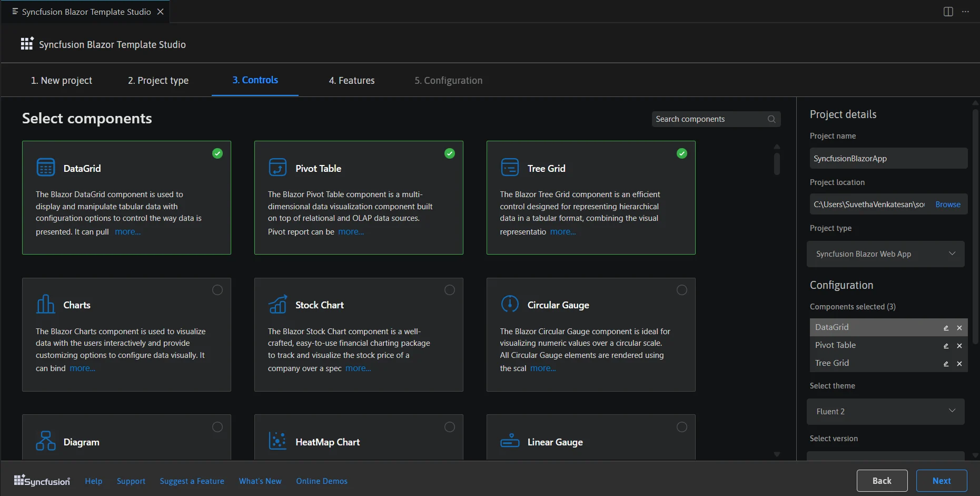Click the components list scroll down arrow
Image resolution: width=980 pixels, height=496 pixels.
(777, 454)
